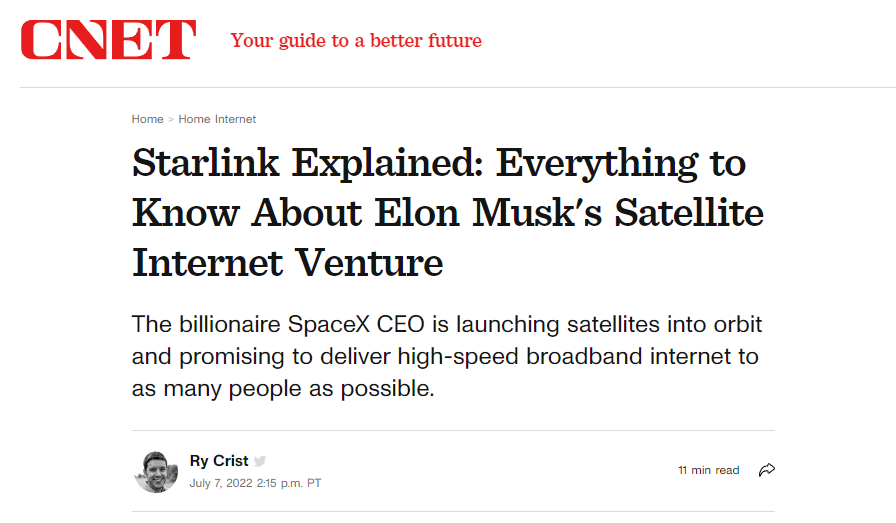Click the Starlink Explained article headline
Viewport: 896px width, 523px height.
click(447, 213)
